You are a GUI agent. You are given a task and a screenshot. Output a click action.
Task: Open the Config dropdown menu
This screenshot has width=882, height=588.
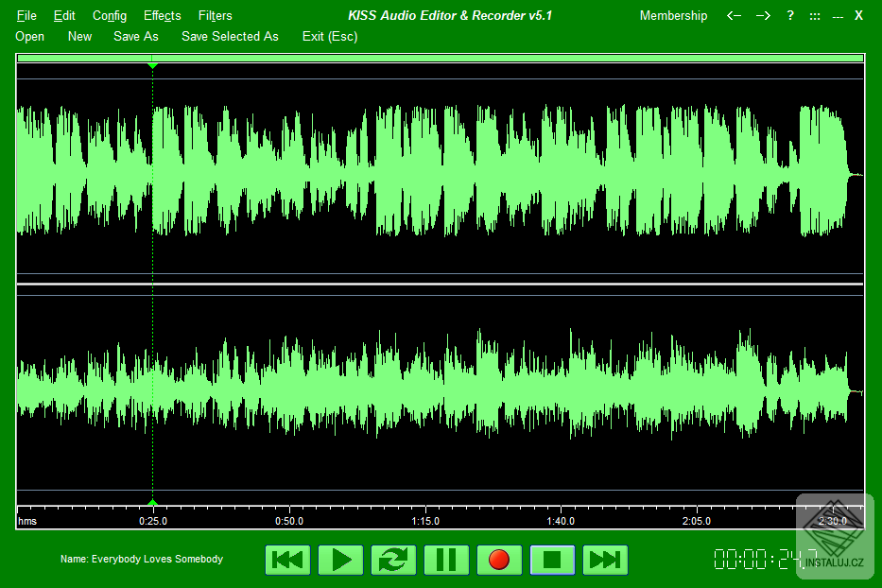109,15
